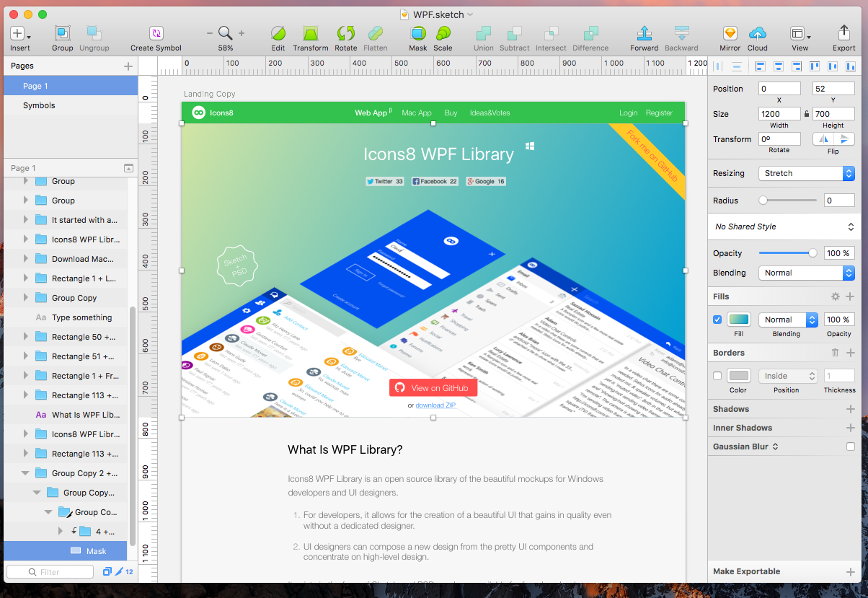The height and width of the screenshot is (598, 868).
Task: Apply the Subtract boolean operation
Action: tap(514, 33)
